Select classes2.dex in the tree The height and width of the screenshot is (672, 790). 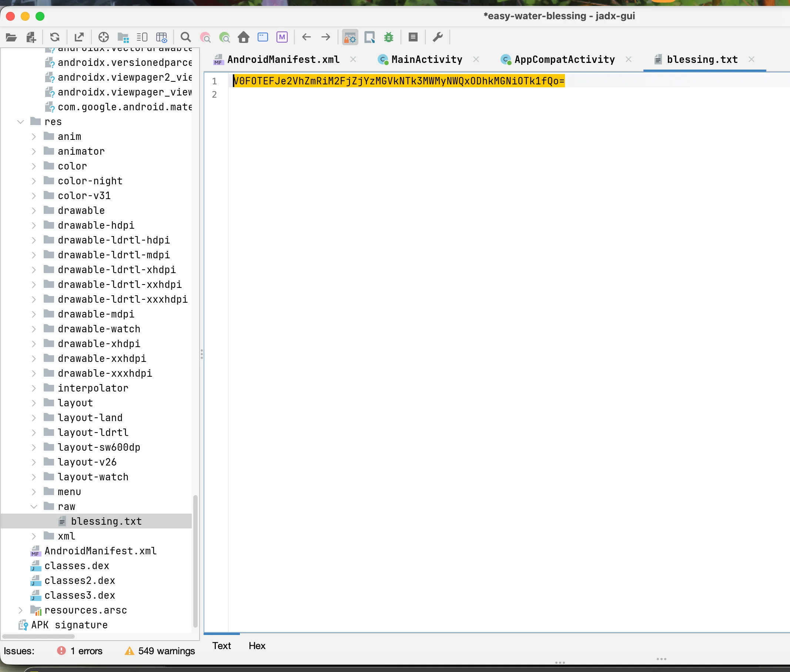tap(80, 580)
